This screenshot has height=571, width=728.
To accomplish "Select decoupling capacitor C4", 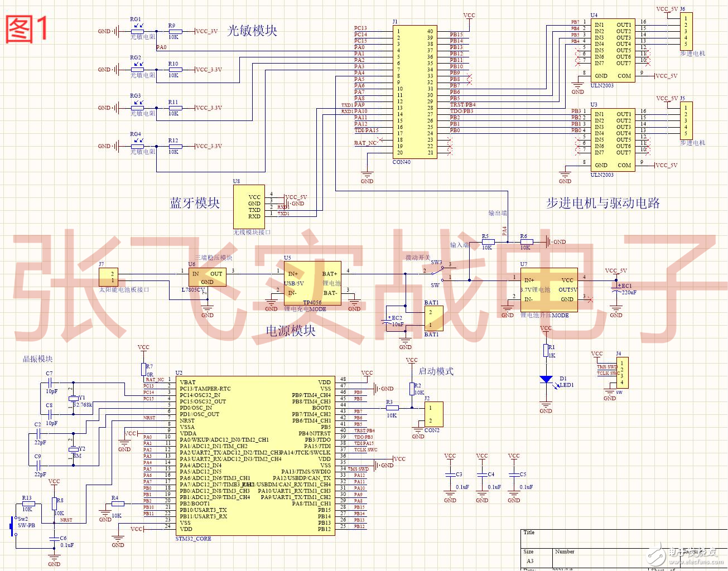I will tap(482, 475).
